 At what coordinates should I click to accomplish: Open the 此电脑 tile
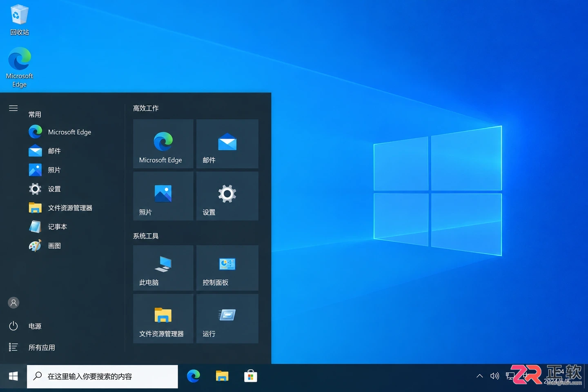pos(163,268)
